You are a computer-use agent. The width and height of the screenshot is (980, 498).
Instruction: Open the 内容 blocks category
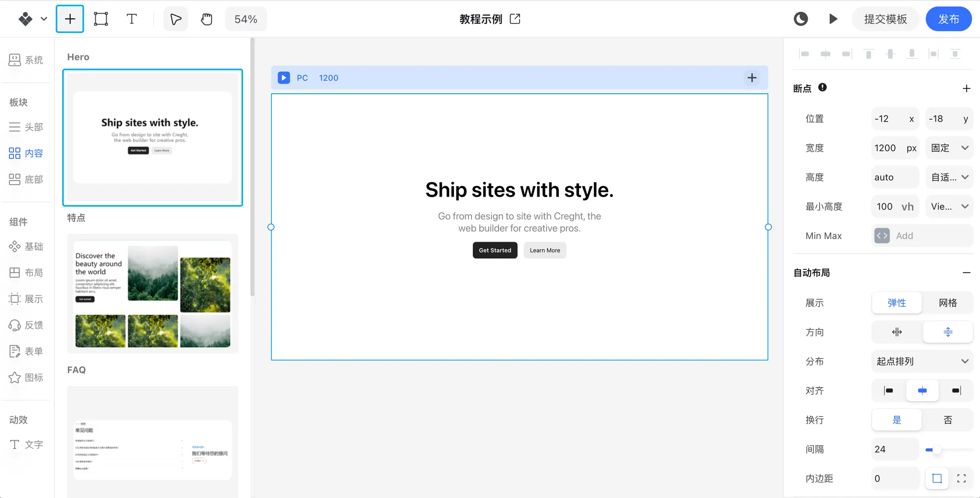click(x=26, y=153)
